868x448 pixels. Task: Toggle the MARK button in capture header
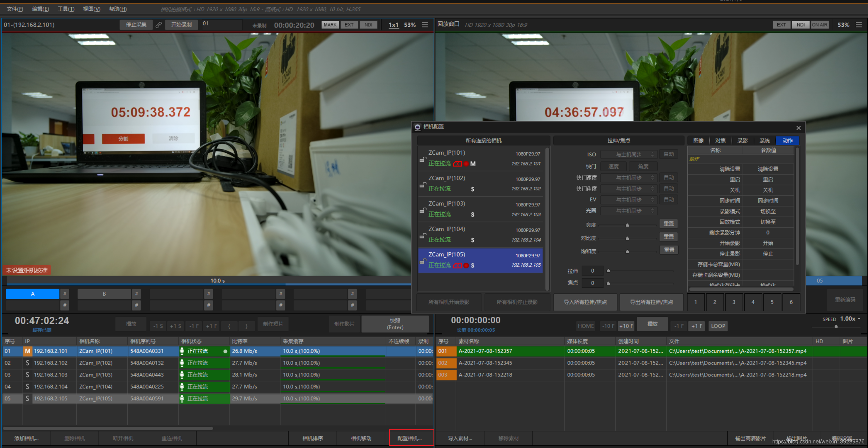(330, 25)
